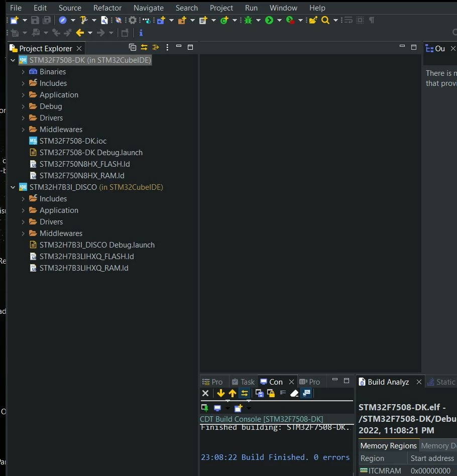Collapse the STM32F7508-DK project tree
The image size is (457, 476).
coord(13,60)
